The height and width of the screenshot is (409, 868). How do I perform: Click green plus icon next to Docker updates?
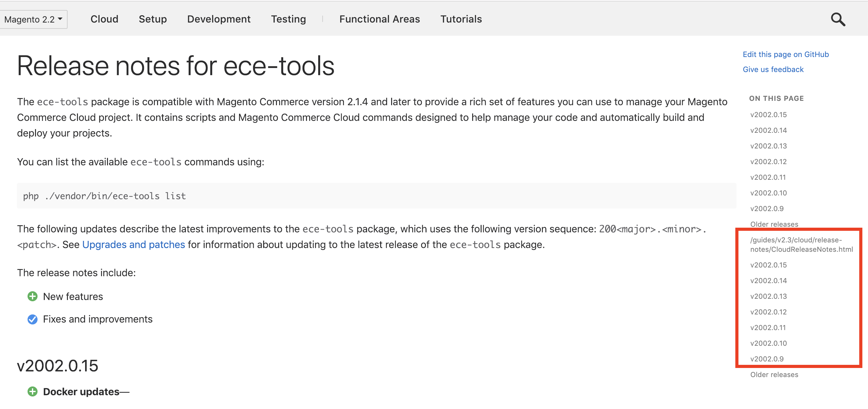pyautogui.click(x=32, y=391)
